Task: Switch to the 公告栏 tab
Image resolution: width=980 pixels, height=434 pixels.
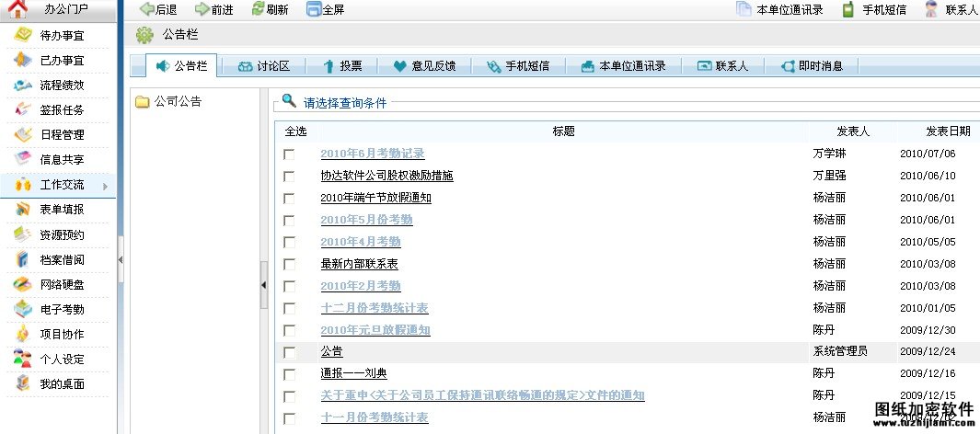Action: 182,65
